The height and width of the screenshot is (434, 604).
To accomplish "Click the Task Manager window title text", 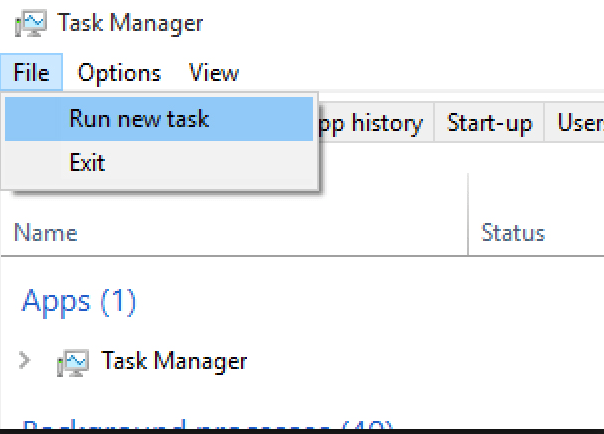I will coord(130,23).
